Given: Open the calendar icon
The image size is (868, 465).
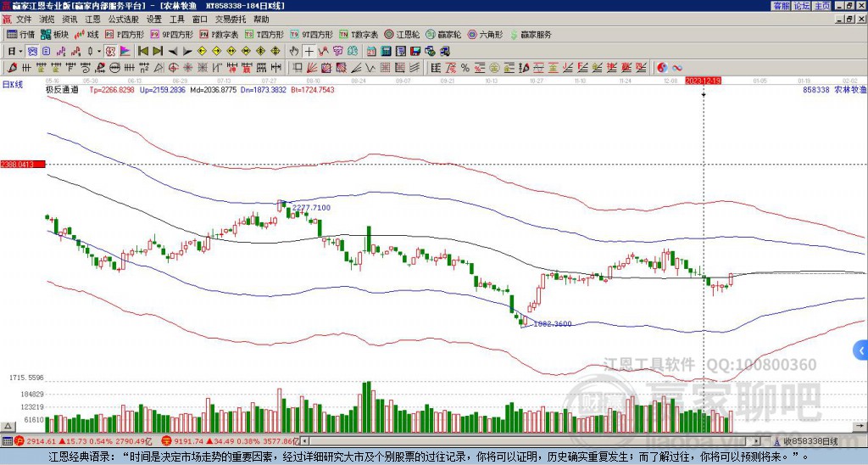Looking at the screenshot, I should [x=371, y=52].
